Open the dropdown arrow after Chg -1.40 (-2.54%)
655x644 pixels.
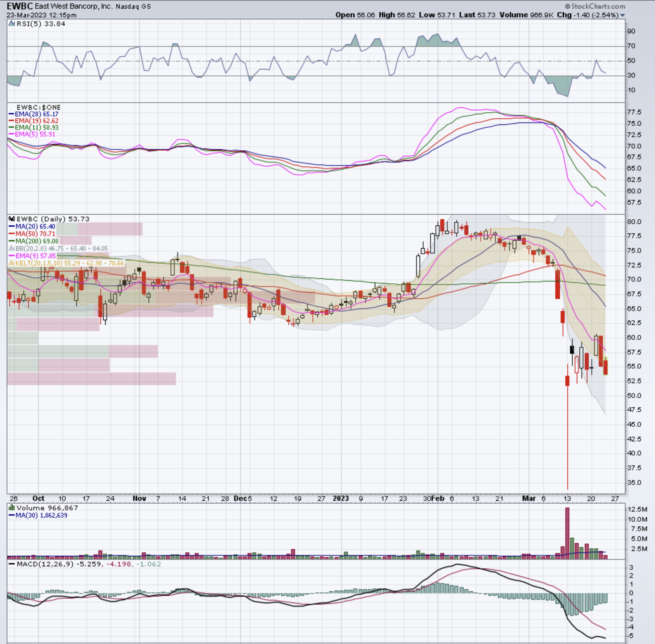(x=623, y=15)
